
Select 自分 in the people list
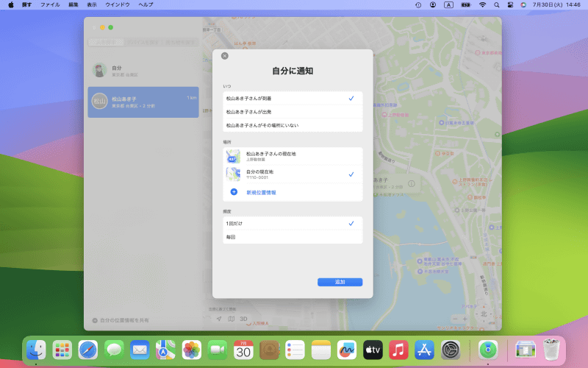pos(143,70)
